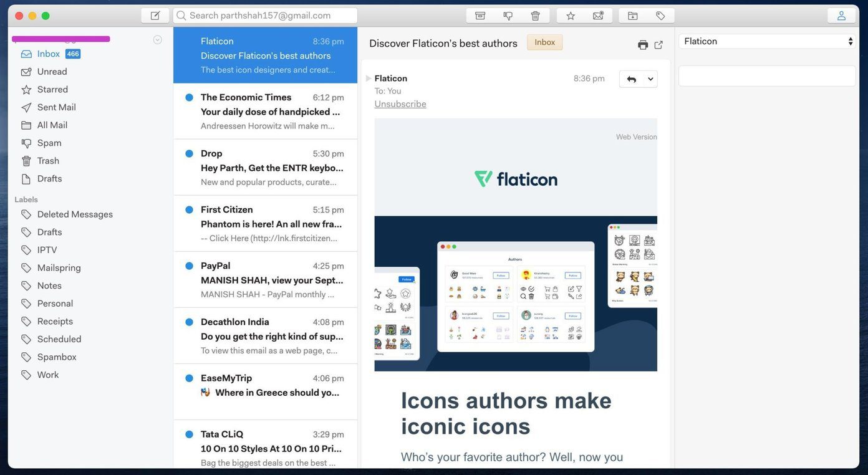
Task: Apply a label using the tag icon
Action: coord(660,16)
